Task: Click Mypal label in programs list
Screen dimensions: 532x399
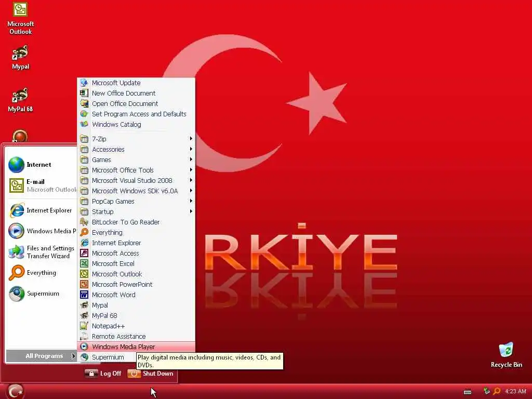Action: tap(100, 305)
